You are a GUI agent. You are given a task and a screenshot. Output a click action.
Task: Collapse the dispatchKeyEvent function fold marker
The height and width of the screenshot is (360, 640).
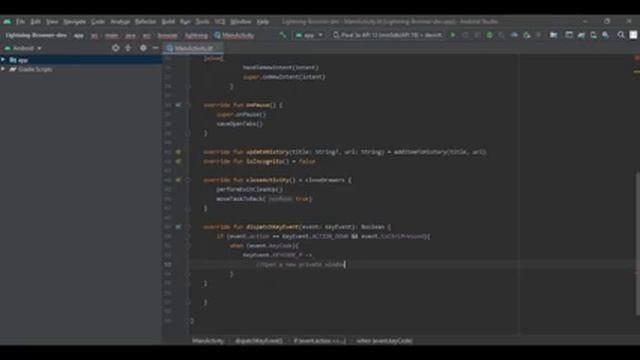pyautogui.click(x=188, y=227)
